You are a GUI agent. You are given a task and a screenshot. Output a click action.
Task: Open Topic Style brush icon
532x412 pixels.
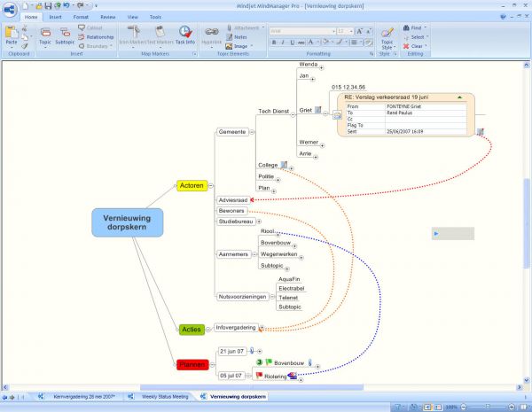pos(387,33)
